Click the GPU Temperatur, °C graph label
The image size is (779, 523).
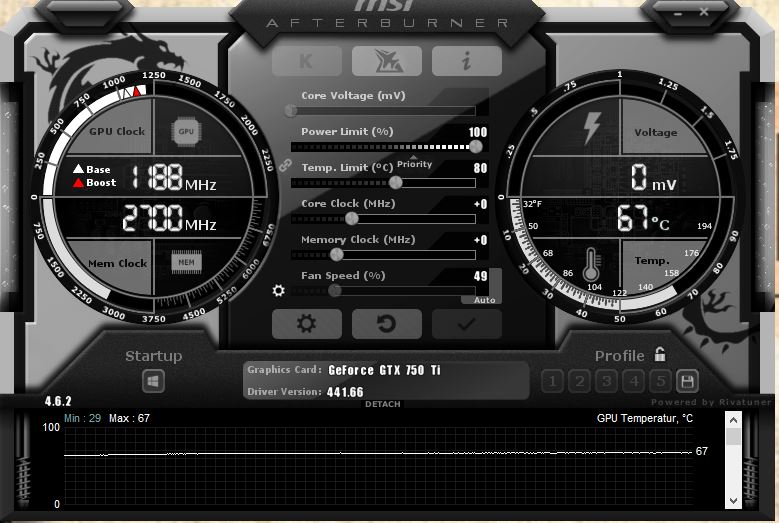click(645, 418)
